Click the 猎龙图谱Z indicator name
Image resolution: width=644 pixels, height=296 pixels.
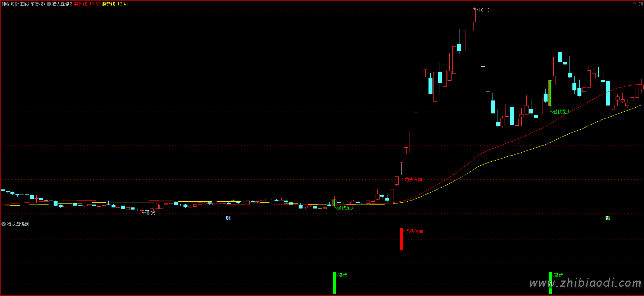coord(62,4)
